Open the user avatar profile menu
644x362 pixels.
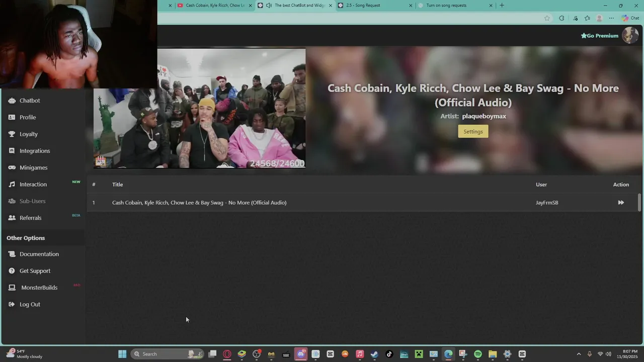point(630,35)
